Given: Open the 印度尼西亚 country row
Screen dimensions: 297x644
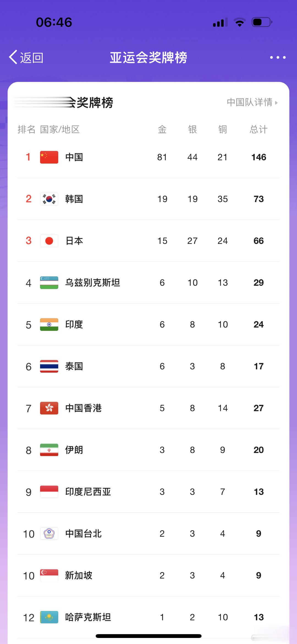Looking at the screenshot, I should point(148,492).
